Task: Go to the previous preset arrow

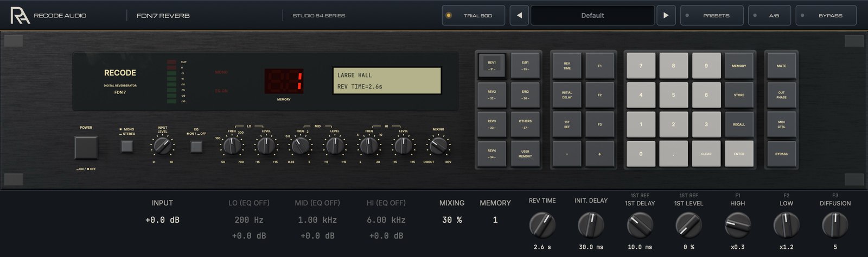Action: (x=519, y=15)
